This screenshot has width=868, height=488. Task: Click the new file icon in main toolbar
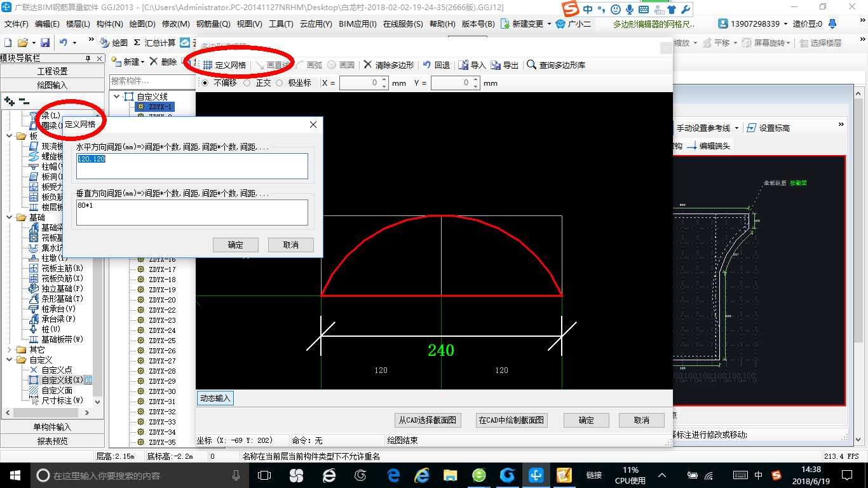click(x=8, y=43)
